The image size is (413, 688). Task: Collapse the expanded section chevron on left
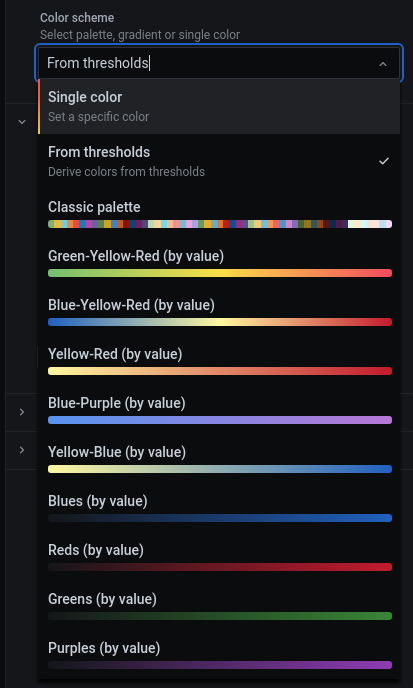tap(22, 122)
